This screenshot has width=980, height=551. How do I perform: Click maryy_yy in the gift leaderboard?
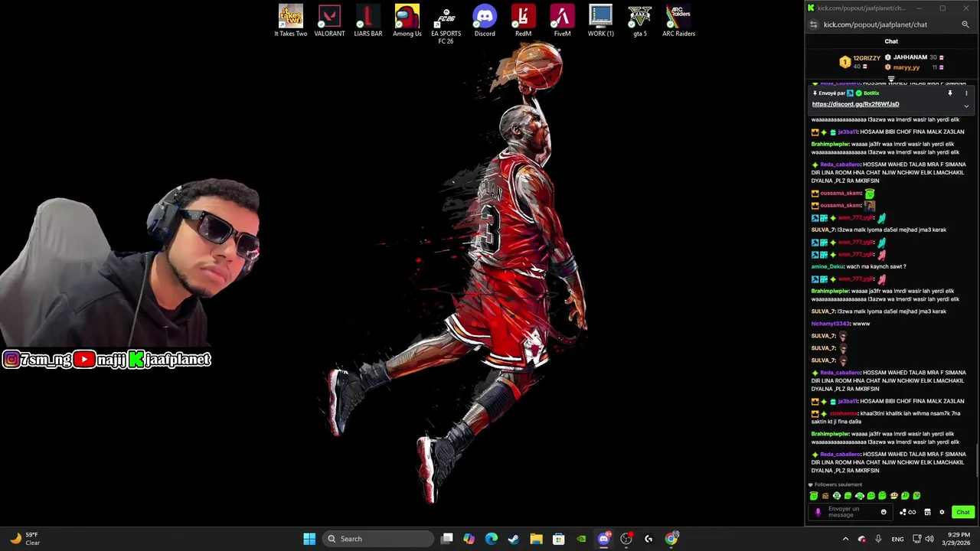[x=906, y=67]
